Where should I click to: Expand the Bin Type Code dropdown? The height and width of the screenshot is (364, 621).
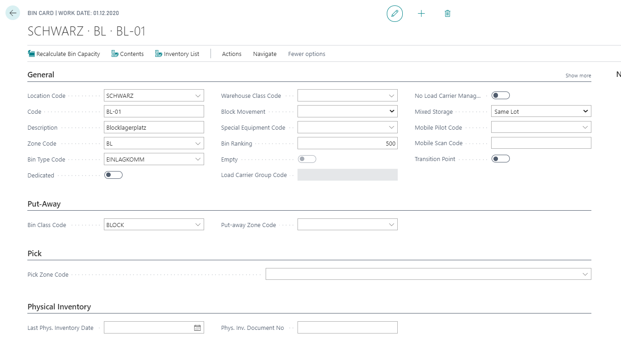click(198, 160)
